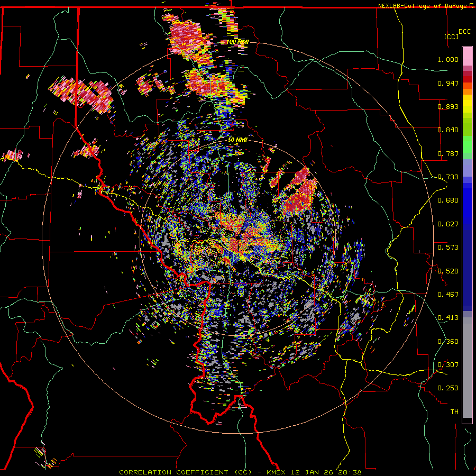This screenshot has width=476, height=476.
Task: Click the CORRELATION COEFFICIENT (CC) caption text
Action: tap(185, 472)
